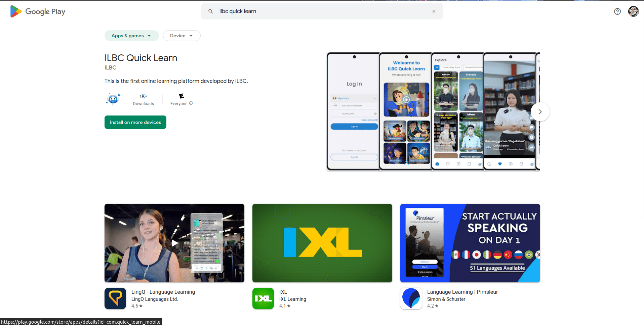Image resolution: width=644 pixels, height=325 pixels.
Task: Open the IXL green banner
Action: (322, 243)
